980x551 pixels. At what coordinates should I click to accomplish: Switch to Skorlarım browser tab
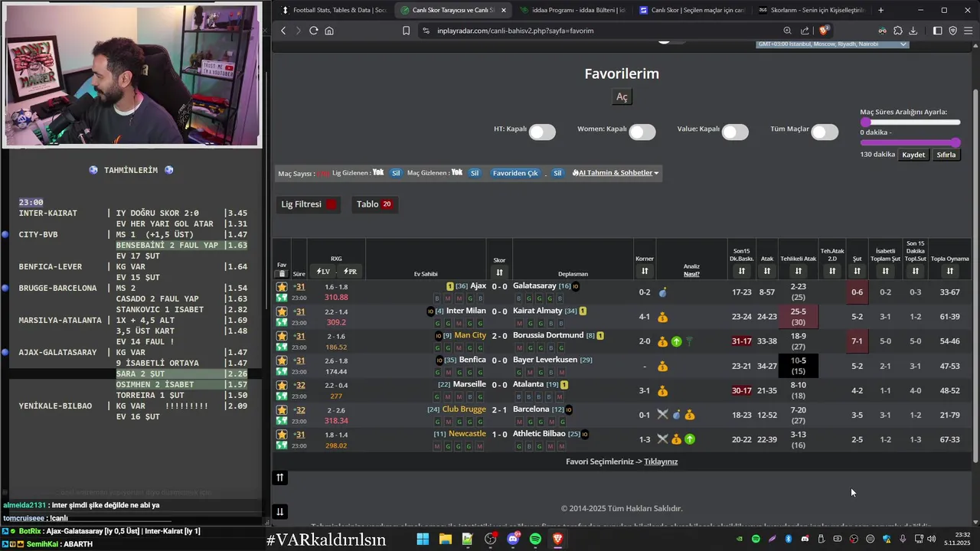point(811,10)
